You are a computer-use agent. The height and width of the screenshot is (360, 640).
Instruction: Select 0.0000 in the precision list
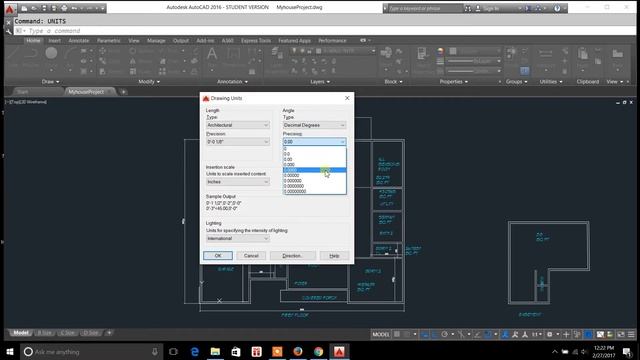point(314,170)
